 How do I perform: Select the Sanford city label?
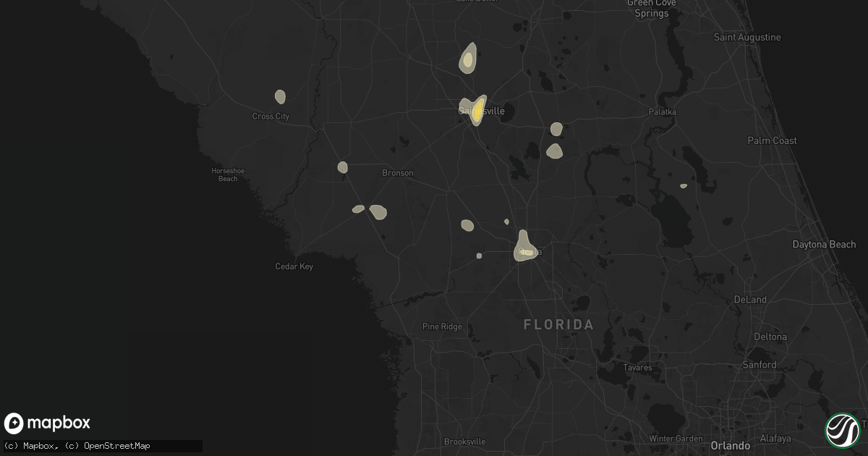tap(759, 365)
